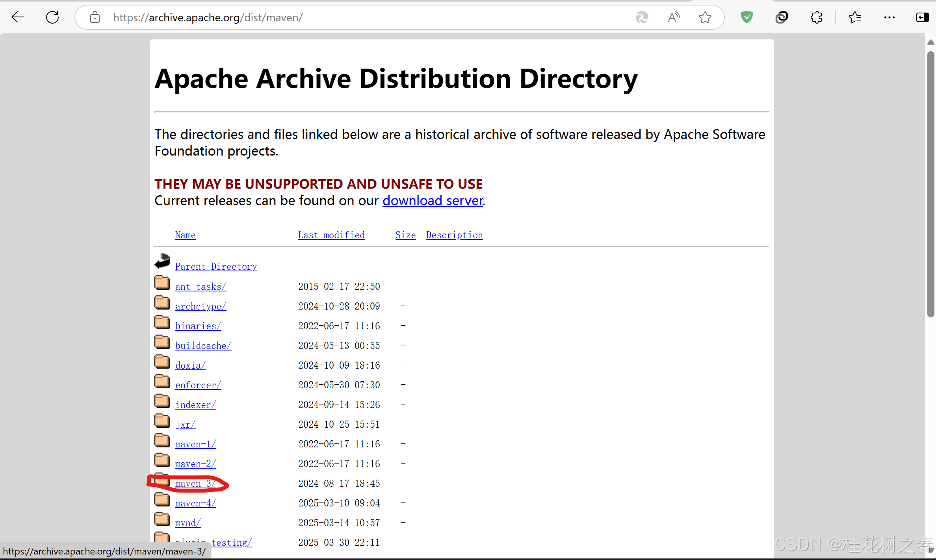
Task: Click the archetype/ folder icon
Action: pos(162,303)
